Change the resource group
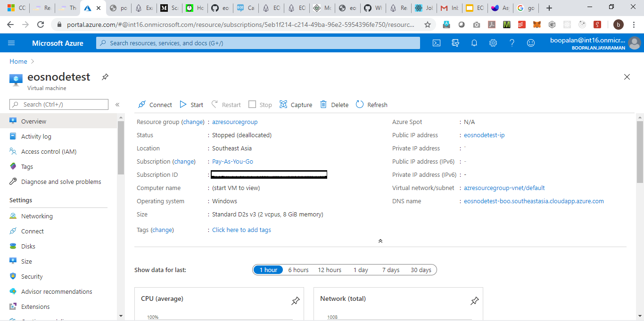Screen dimensions: 644x323 [x=193, y=122]
